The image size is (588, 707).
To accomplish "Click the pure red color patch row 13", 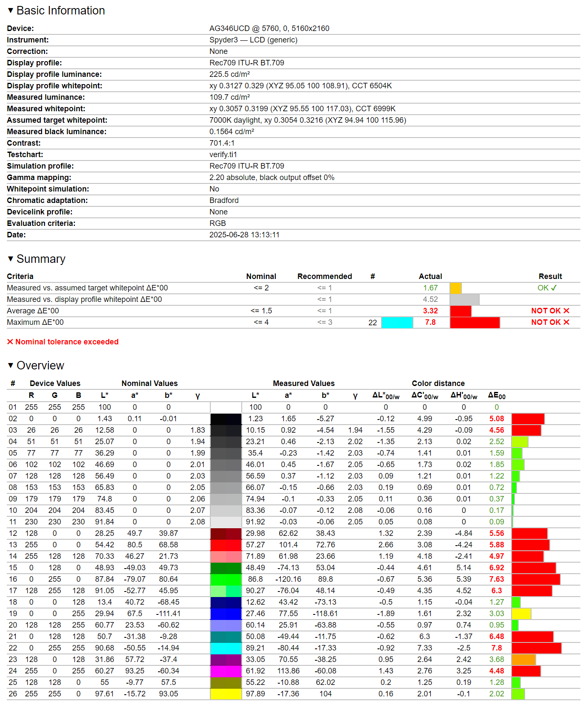I will 226,545.
